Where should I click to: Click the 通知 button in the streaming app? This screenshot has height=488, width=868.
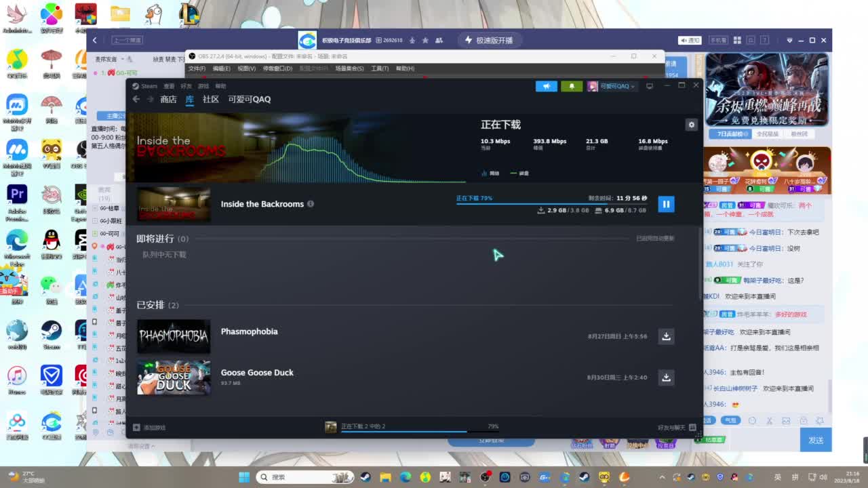[690, 41]
